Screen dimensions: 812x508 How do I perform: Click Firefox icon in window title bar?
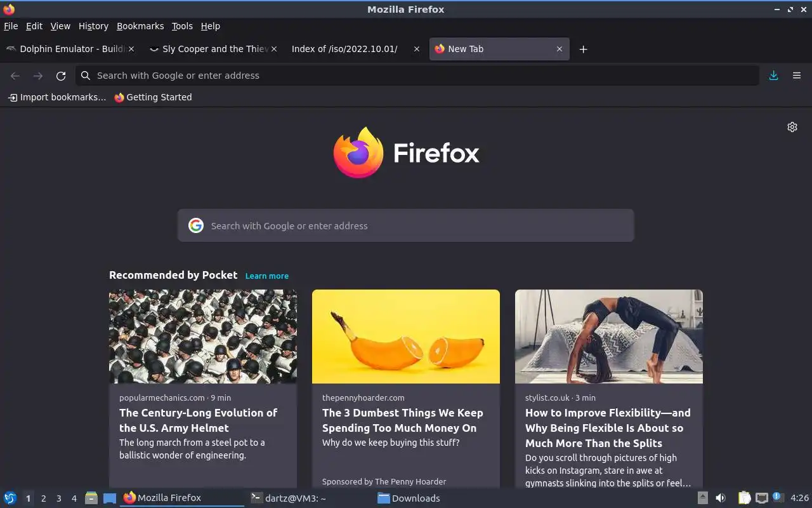pyautogui.click(x=9, y=9)
